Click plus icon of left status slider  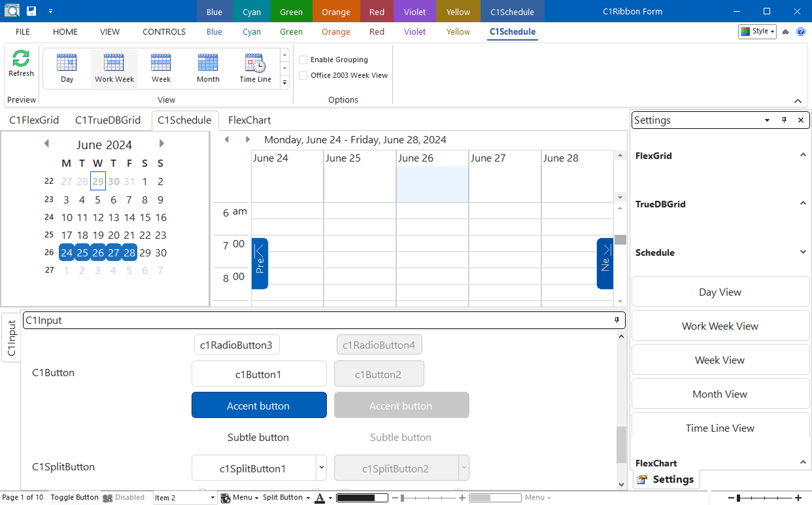point(462,498)
